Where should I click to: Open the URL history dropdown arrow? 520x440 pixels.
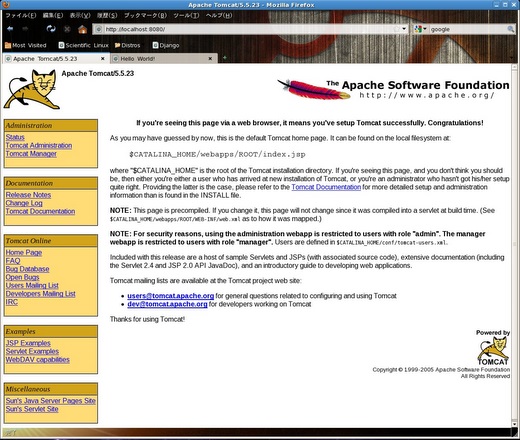[404, 29]
